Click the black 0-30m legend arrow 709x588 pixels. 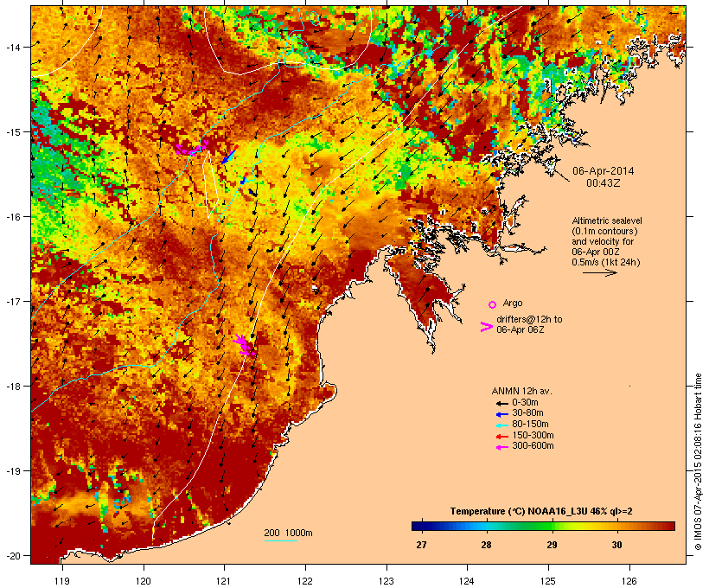(501, 404)
